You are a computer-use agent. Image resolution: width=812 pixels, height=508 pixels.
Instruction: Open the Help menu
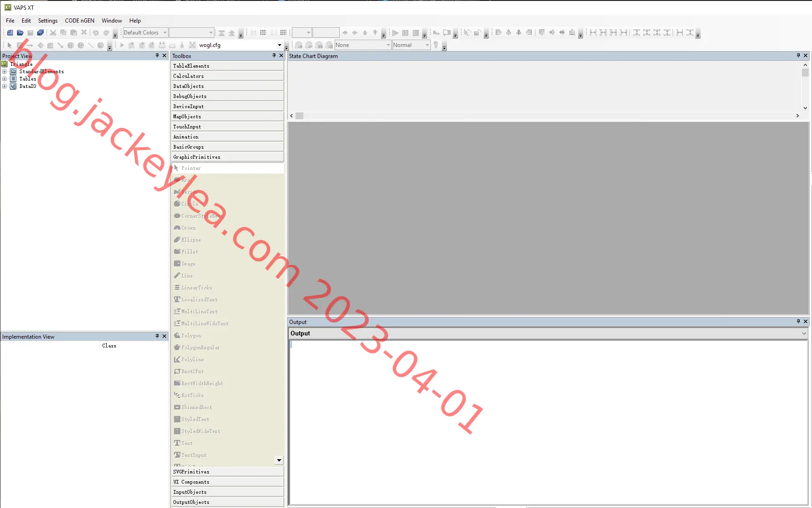[135, 21]
